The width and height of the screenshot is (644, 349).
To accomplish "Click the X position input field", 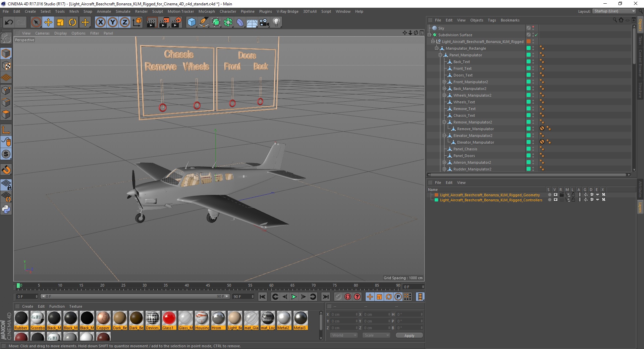I will coord(344,314).
